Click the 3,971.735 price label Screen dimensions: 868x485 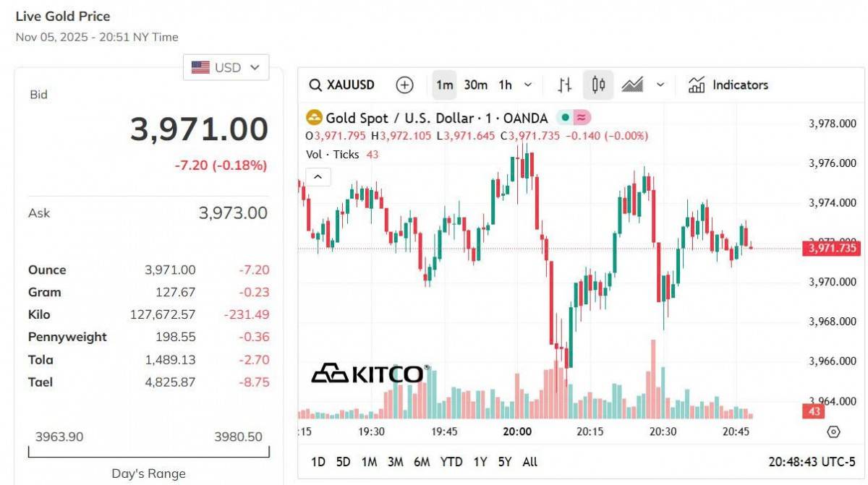pyautogui.click(x=833, y=248)
